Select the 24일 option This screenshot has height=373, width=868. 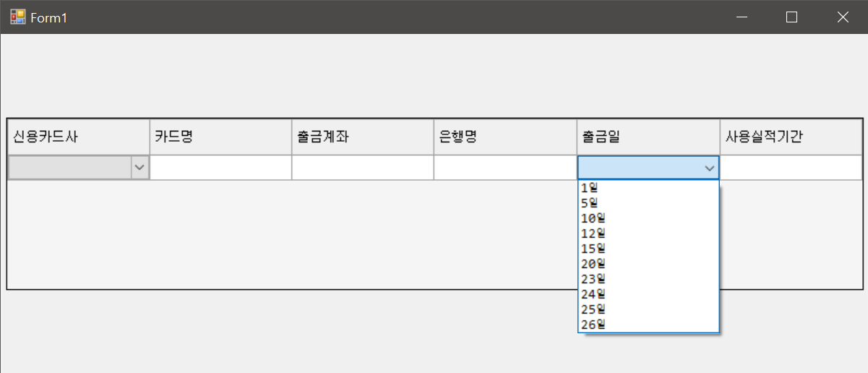pyautogui.click(x=648, y=294)
